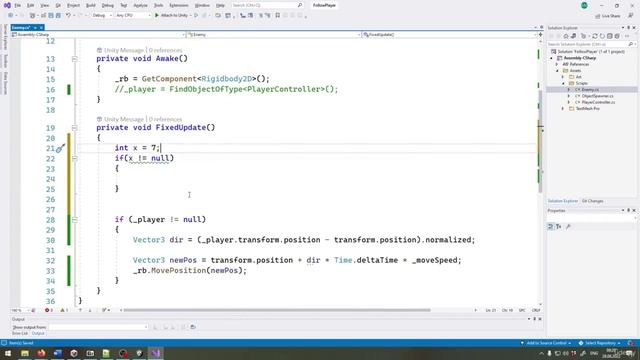Collapse the Assets folder
Screen dimensions: 640x360
coord(558,71)
